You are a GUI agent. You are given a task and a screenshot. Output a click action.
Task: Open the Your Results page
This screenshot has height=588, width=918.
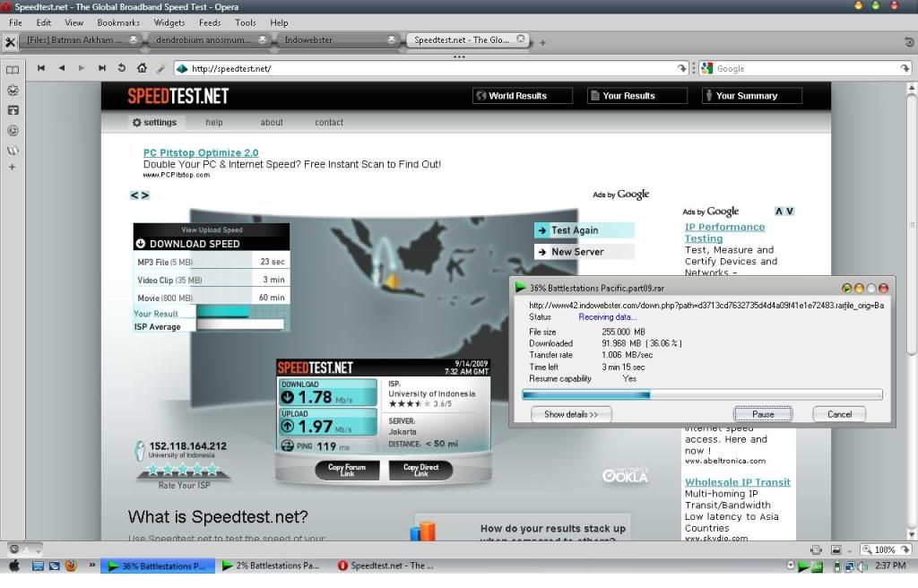tap(637, 96)
